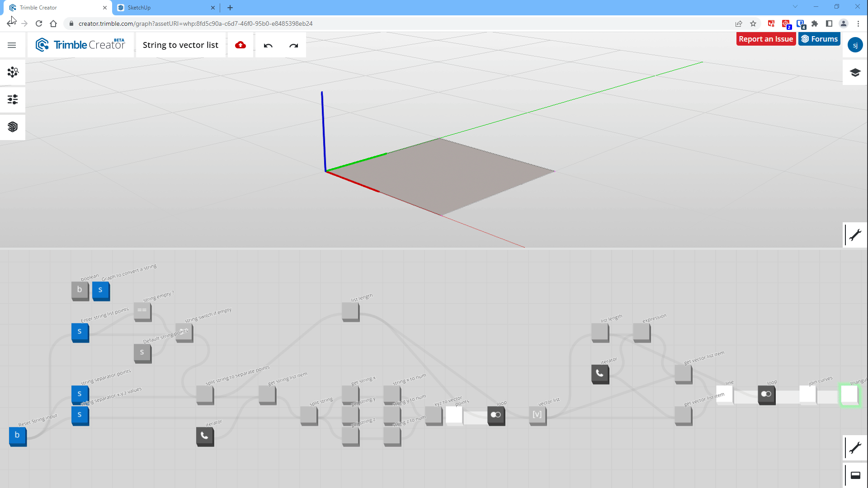Click the String to vector list title

point(180,45)
